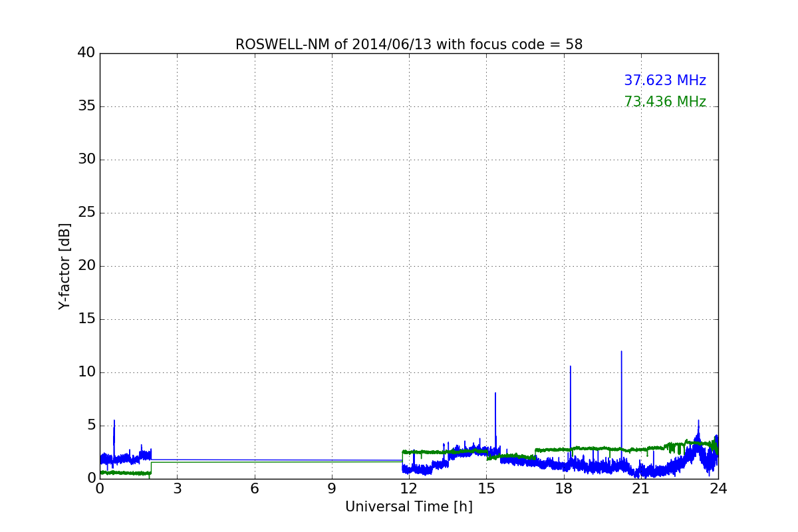Click the x-axis tick label 6
The height and width of the screenshot is (532, 798).
(255, 489)
